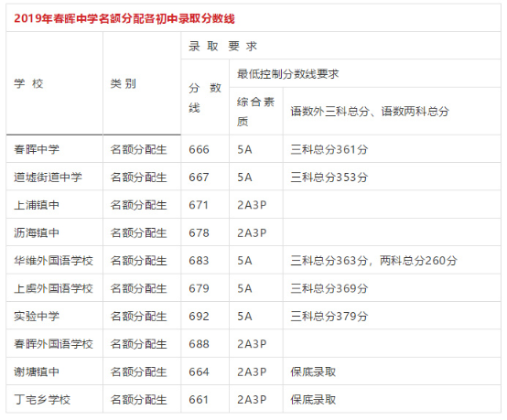Click 名额分配生 in the 春晖中学 row
The width and height of the screenshot is (507, 420).
click(x=138, y=149)
